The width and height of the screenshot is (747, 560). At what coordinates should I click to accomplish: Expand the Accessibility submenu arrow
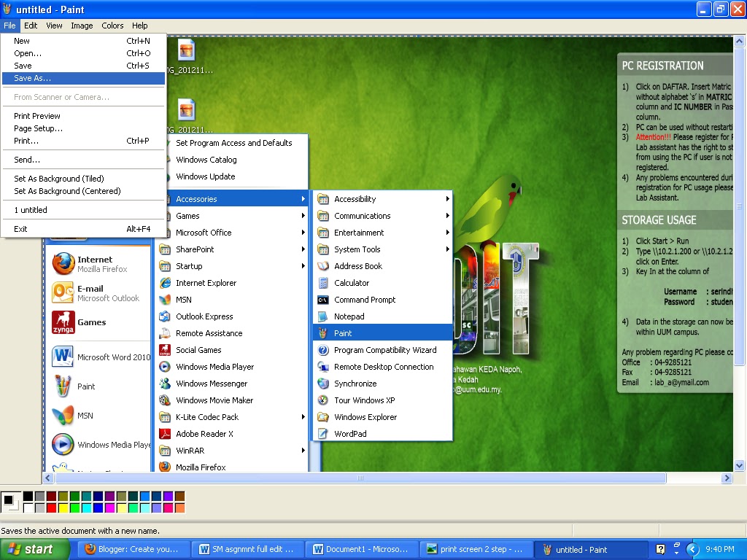[447, 199]
